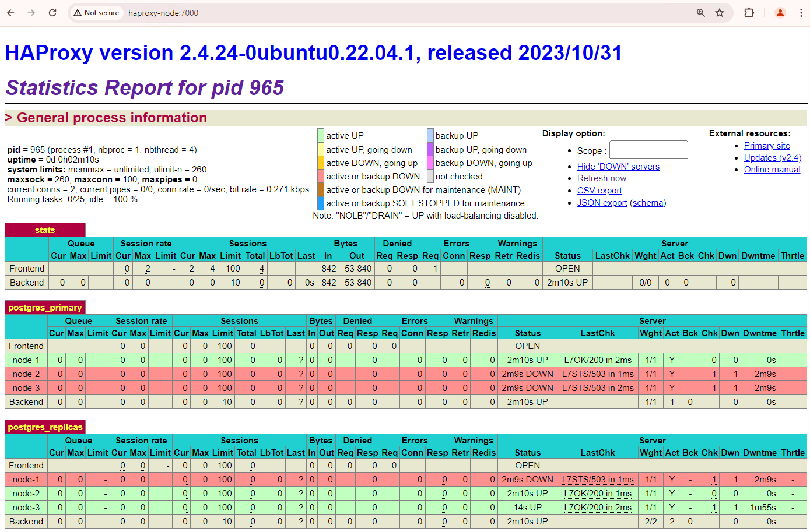Open node-1 L7OK/200 check link in postgres_primary
The image size is (810, 532).
[598, 360]
